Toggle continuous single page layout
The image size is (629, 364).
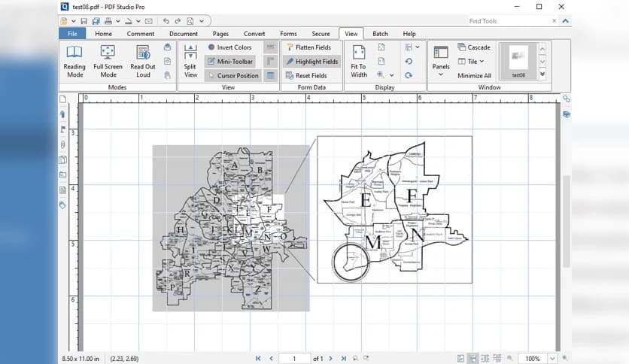[x=473, y=359]
